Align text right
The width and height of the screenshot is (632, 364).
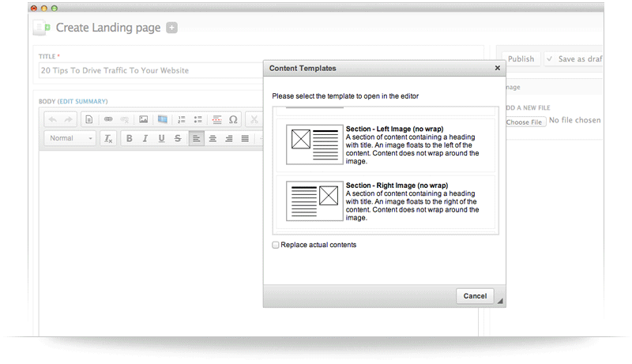(228, 138)
